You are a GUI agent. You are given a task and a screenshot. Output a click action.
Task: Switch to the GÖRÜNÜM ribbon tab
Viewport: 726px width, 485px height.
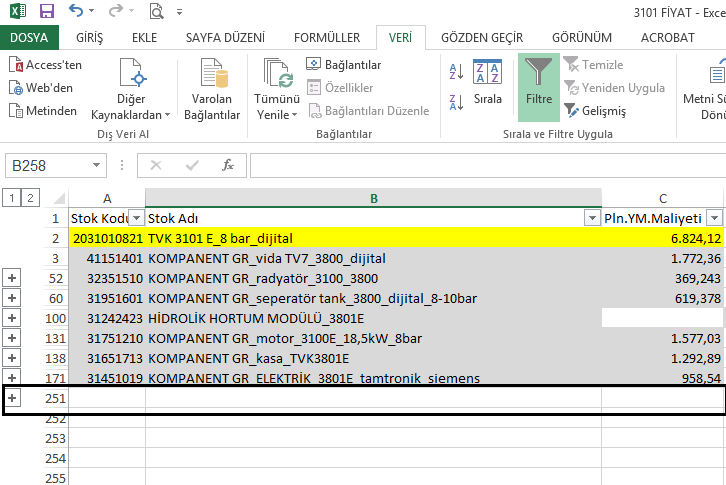[x=582, y=38]
